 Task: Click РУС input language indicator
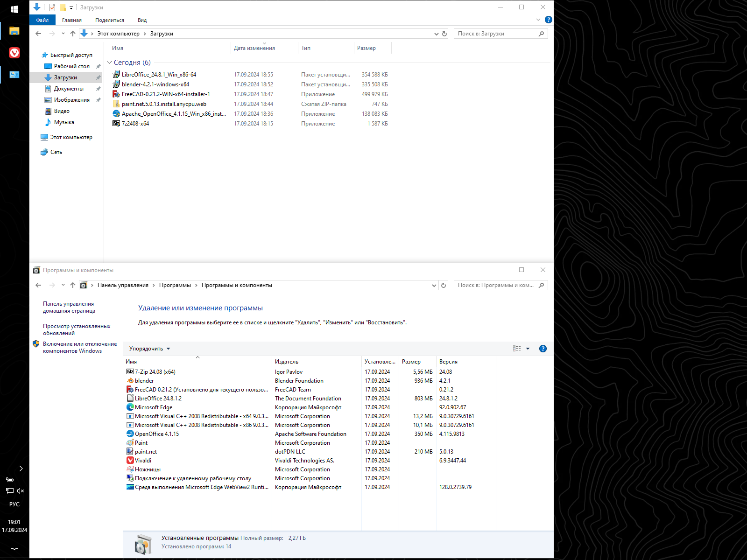pyautogui.click(x=14, y=504)
